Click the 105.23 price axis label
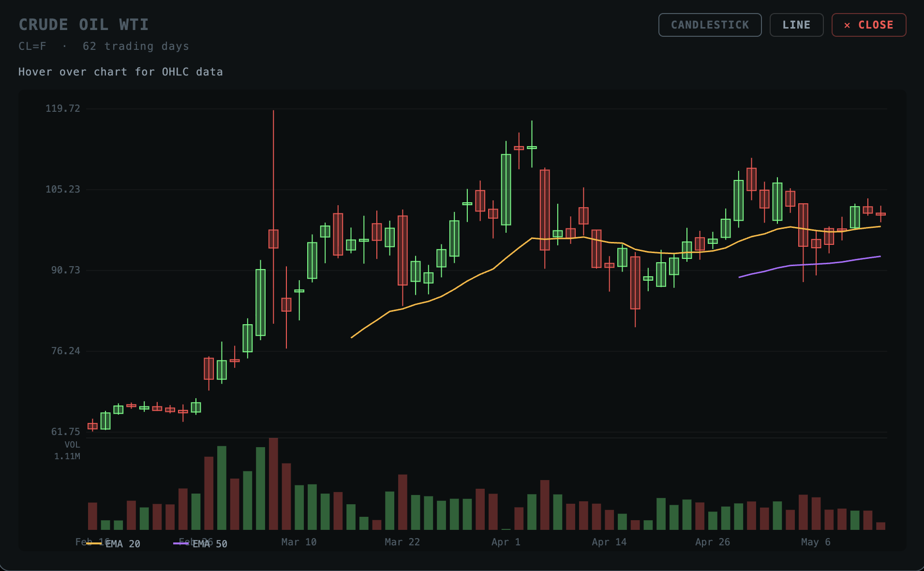 (x=63, y=189)
